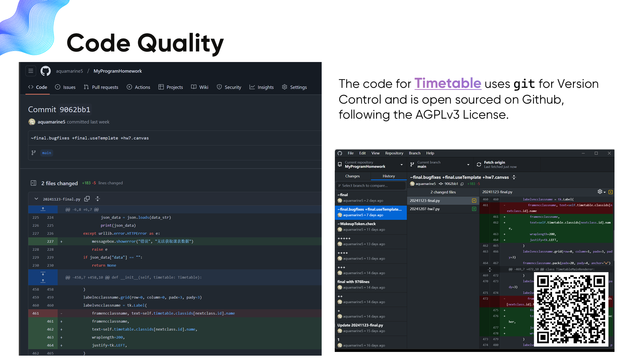Click the GitHub octocat logo
Screen dimensions: 644x362
[x=46, y=71]
